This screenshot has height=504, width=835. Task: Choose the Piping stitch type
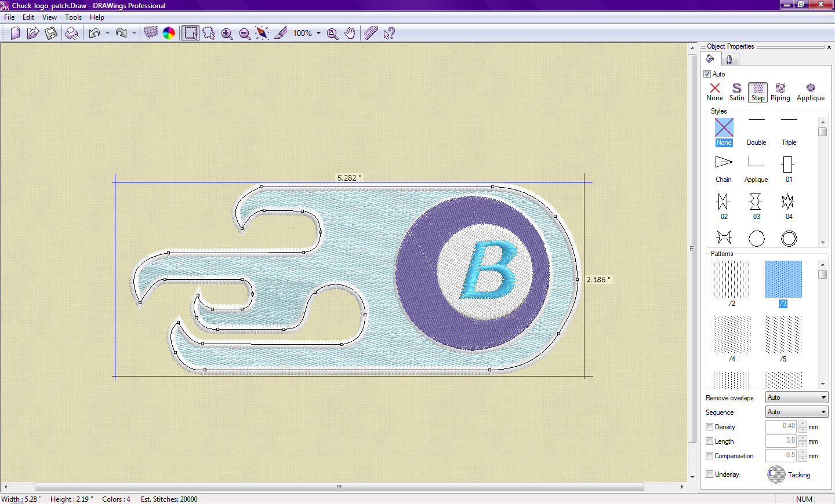click(x=780, y=92)
